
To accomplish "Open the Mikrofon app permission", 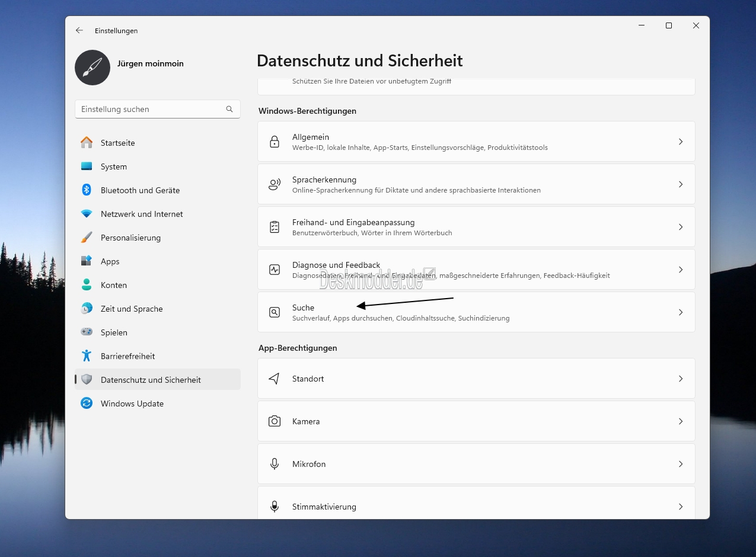I will click(476, 464).
